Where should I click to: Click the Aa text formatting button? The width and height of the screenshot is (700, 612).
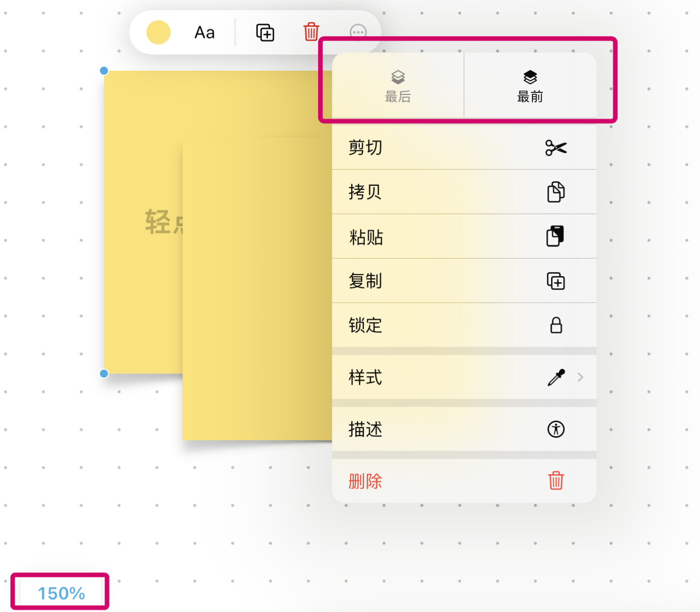click(204, 32)
